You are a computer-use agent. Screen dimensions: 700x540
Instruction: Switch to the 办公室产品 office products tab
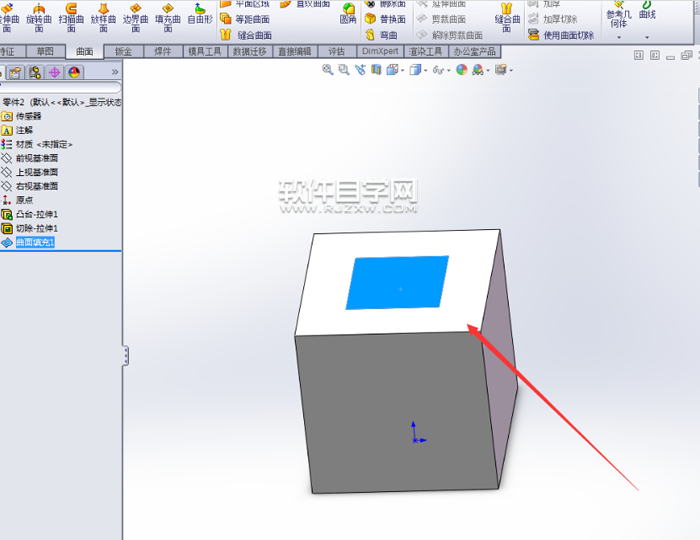475,51
